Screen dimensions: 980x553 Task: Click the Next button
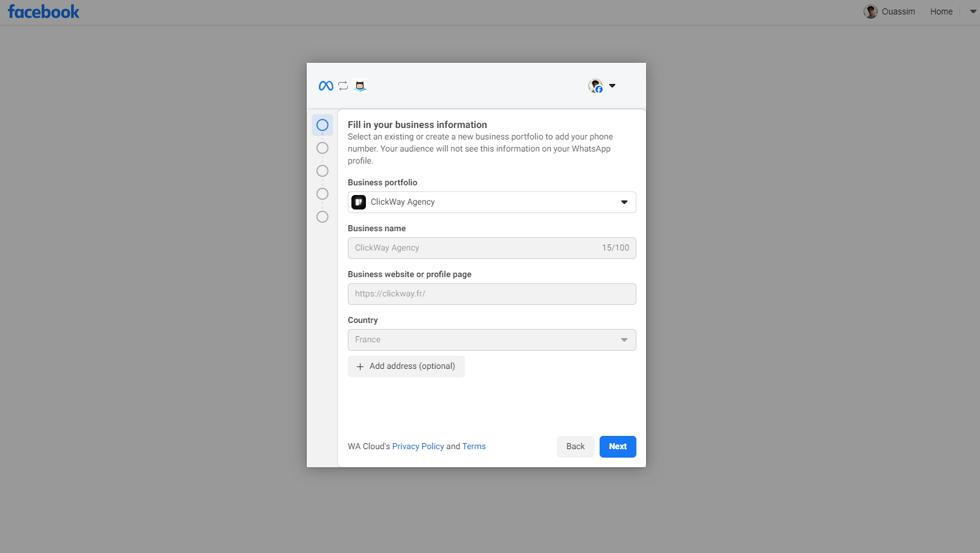click(x=618, y=447)
